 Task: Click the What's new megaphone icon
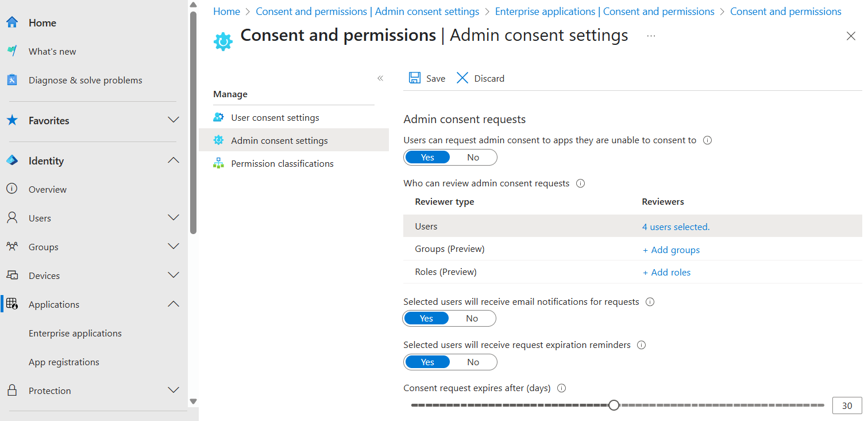(12, 51)
